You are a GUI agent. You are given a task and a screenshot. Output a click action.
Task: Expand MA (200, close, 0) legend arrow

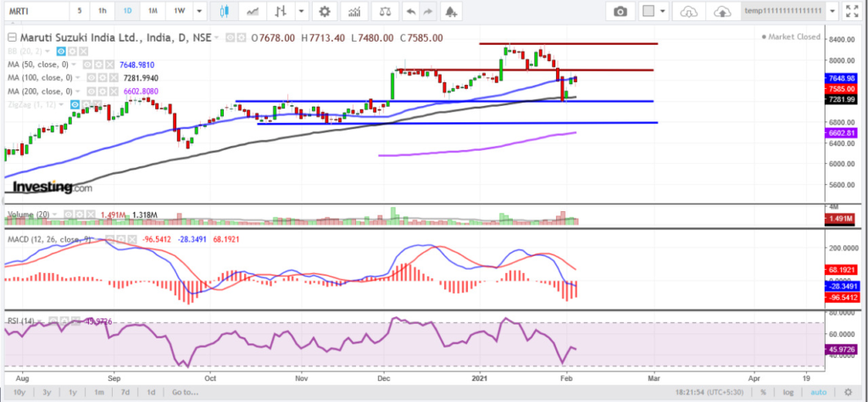click(x=77, y=91)
